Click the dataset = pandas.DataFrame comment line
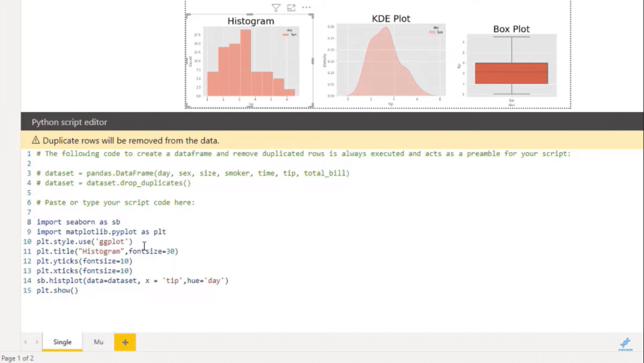This screenshot has height=363, width=644. pos(193,173)
